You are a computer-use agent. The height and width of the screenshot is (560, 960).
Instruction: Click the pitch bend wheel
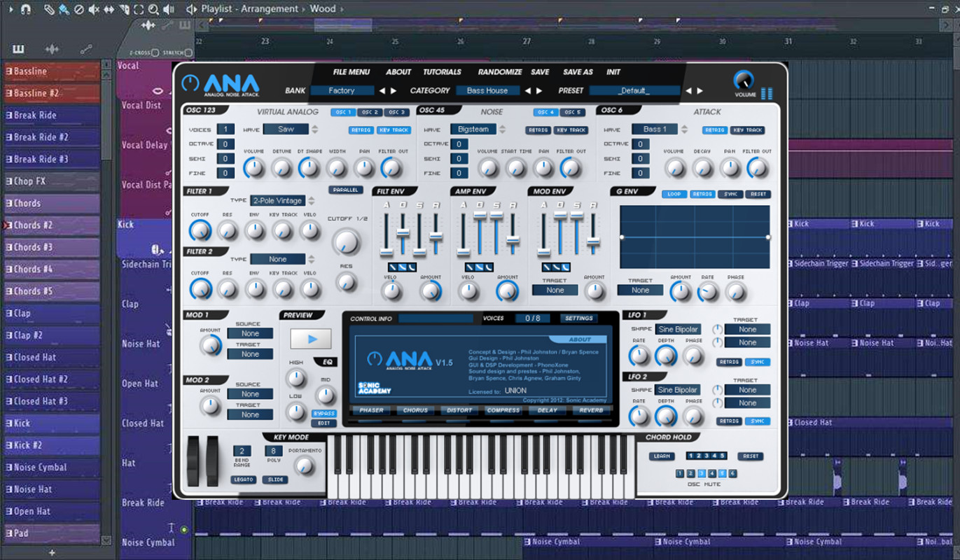coord(193,461)
